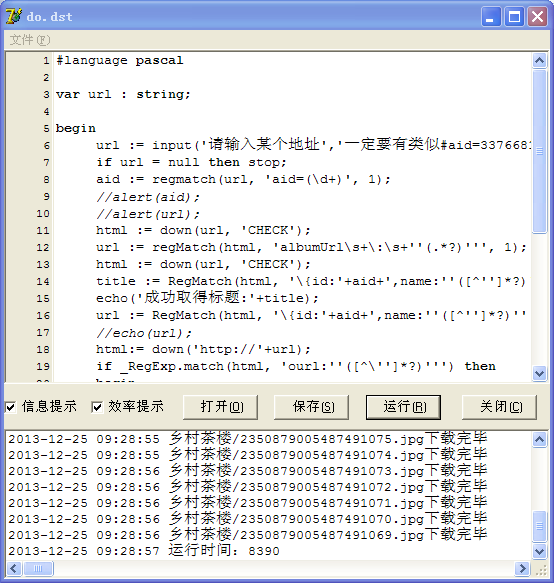Click the 保存(S) button
554x583 pixels.
tap(312, 407)
